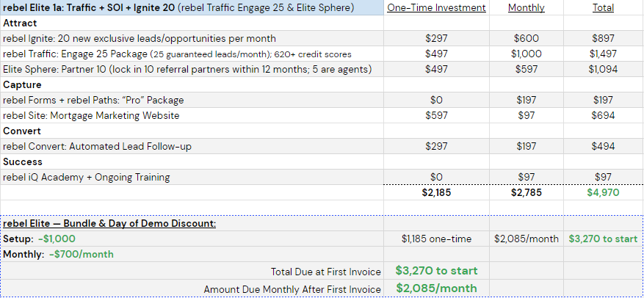
Task: Click the Monthly column header
Action: [526, 8]
